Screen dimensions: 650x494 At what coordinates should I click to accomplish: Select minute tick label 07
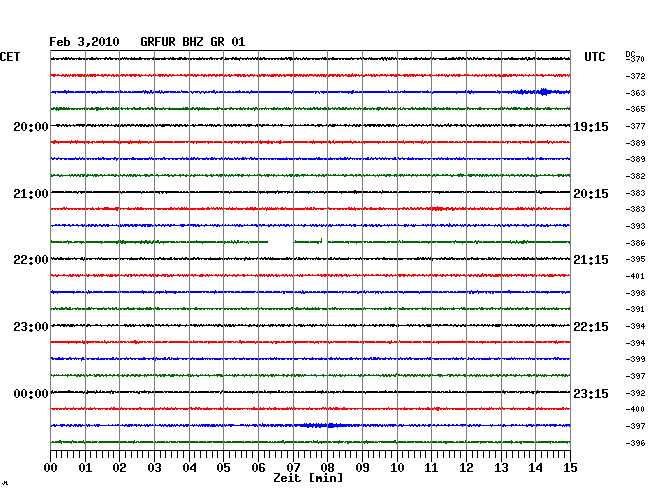293,468
